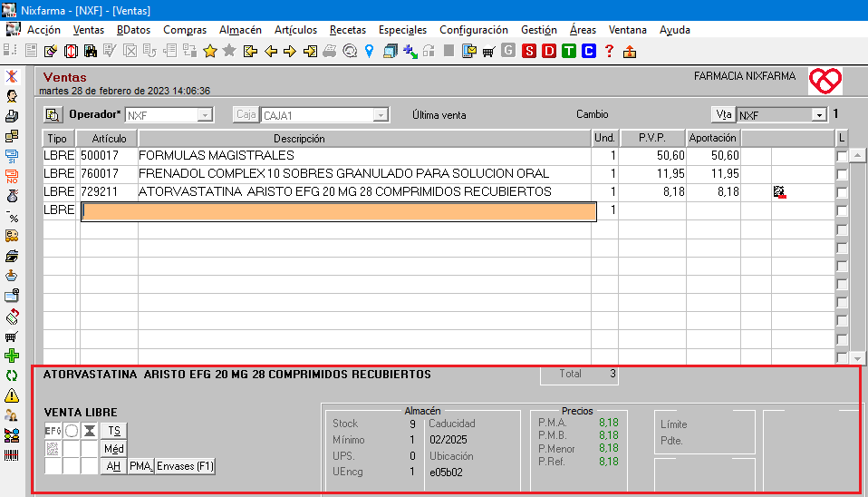Click the Méd button

(x=114, y=448)
